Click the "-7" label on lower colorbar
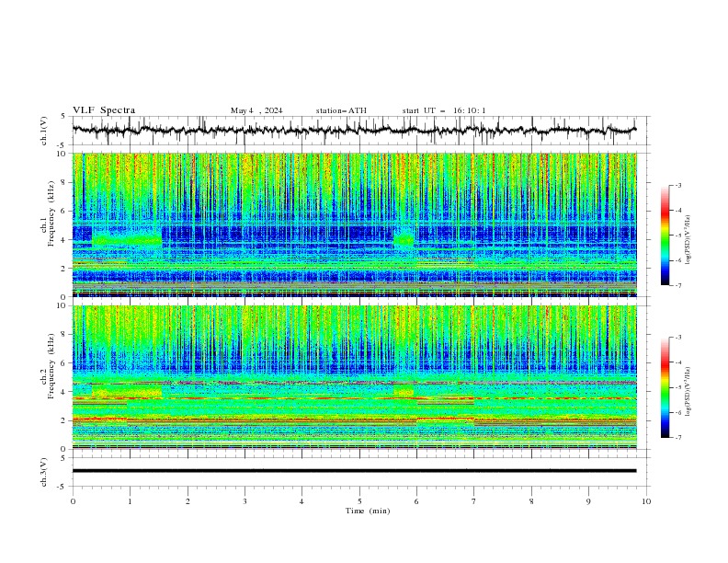The image size is (728, 563). 677,437
